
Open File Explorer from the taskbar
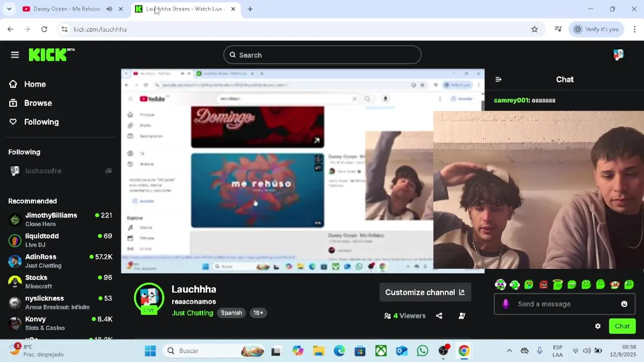[318, 351]
